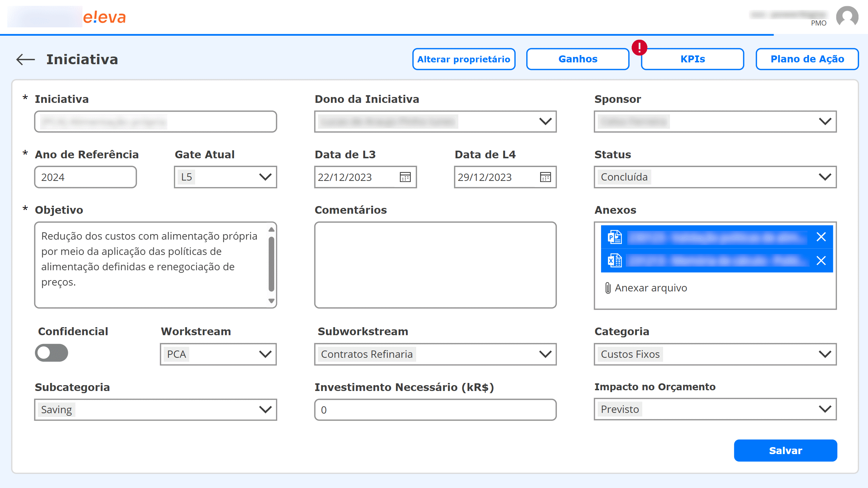Click the user avatar in the top right

pos(847,16)
